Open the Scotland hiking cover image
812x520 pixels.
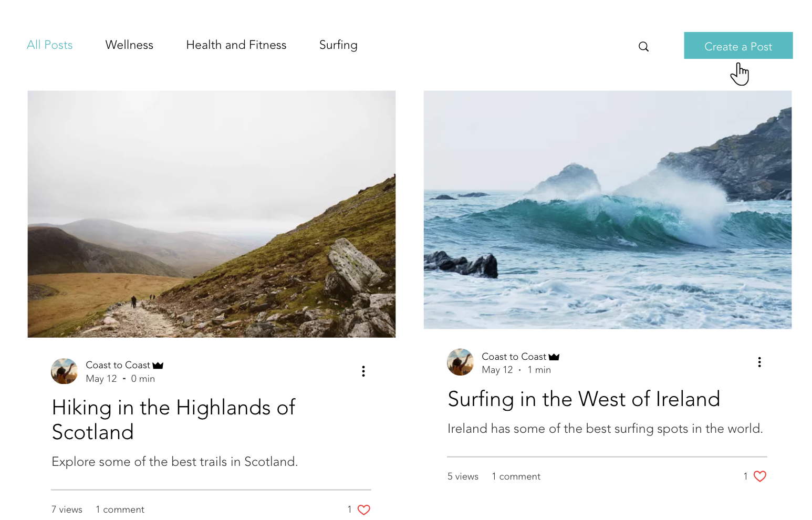pyautogui.click(x=211, y=213)
